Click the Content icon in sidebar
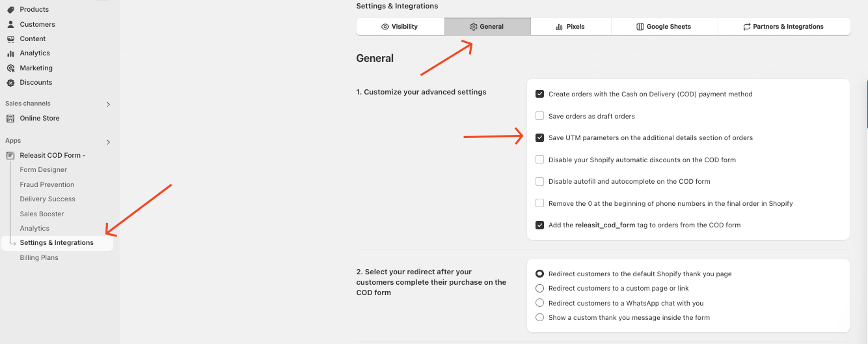Image resolution: width=868 pixels, height=344 pixels. pos(10,39)
